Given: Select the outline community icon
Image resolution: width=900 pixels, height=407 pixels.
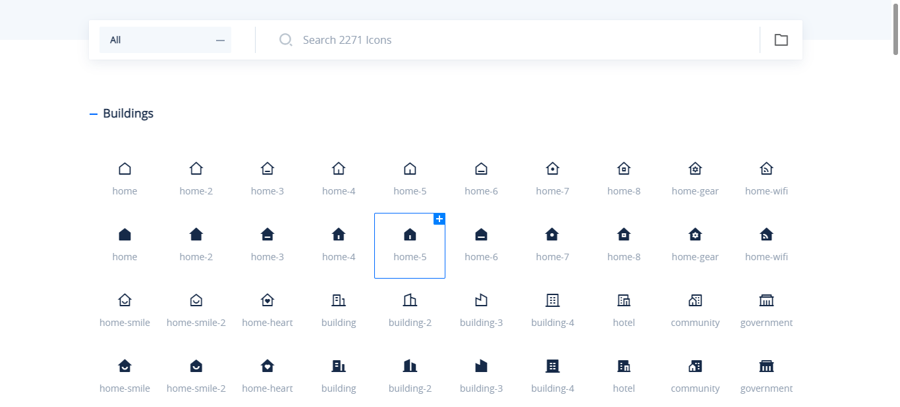Looking at the screenshot, I should 695,300.
